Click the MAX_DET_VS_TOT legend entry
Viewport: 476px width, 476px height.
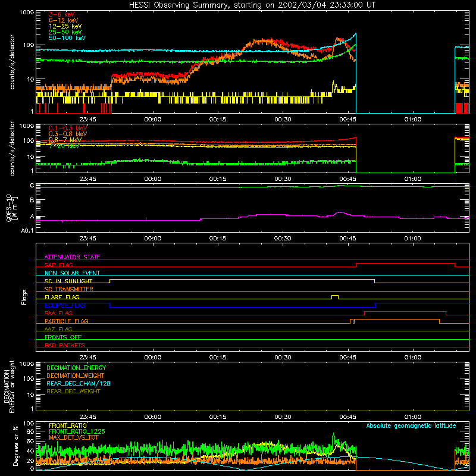coord(73,437)
